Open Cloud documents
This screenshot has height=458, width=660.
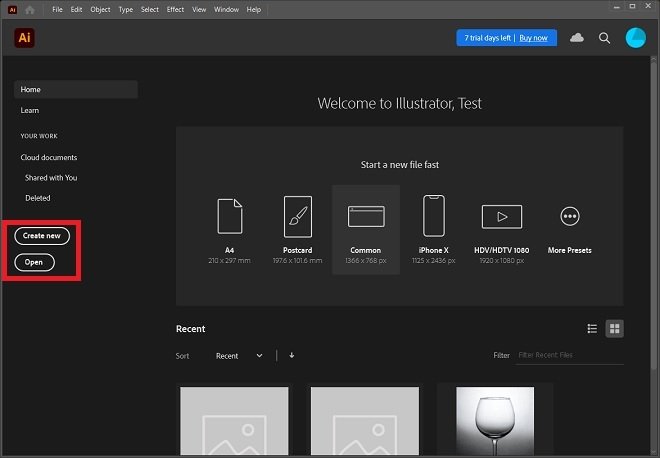[49, 157]
